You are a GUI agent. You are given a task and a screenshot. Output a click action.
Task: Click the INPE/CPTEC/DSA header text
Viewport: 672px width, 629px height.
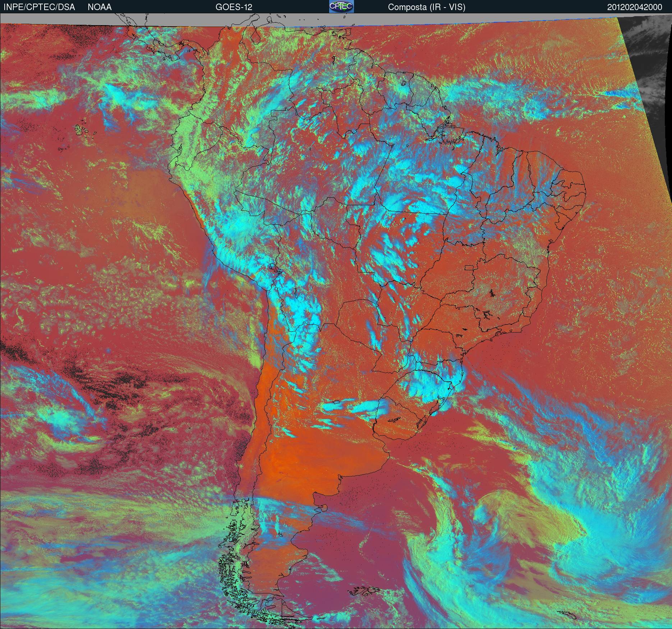(39, 7)
